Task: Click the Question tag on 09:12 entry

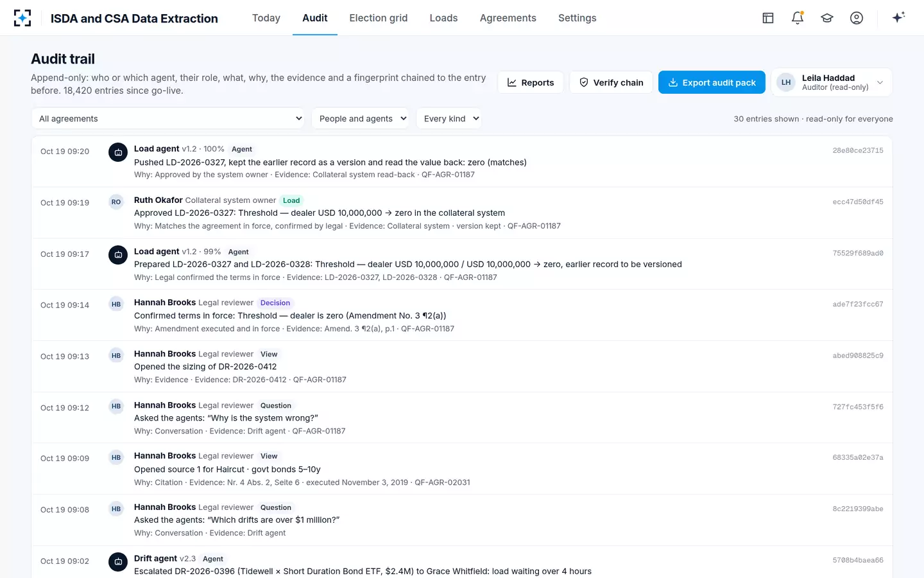Action: [x=276, y=406]
